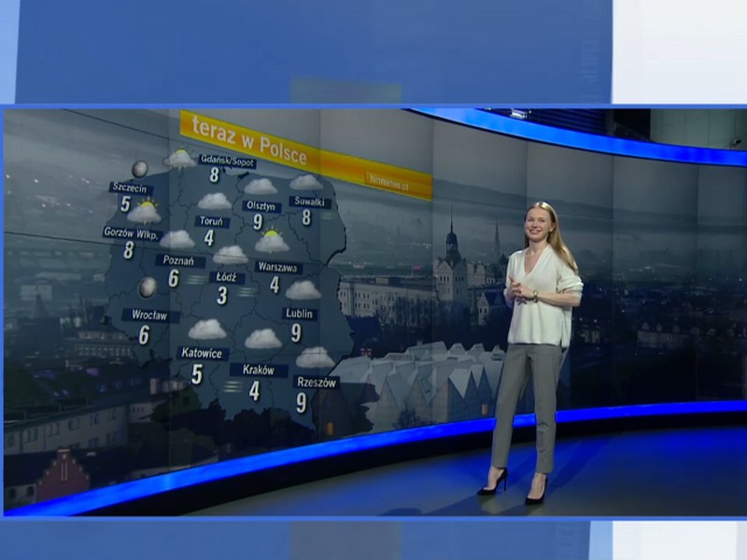
Task: Click the Kraków city label
Action: pyautogui.click(x=259, y=370)
